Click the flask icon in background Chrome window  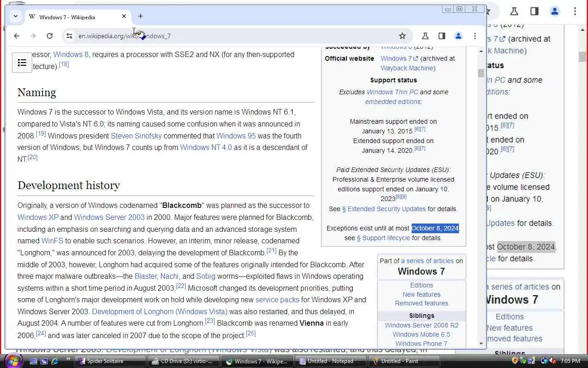[514, 11]
